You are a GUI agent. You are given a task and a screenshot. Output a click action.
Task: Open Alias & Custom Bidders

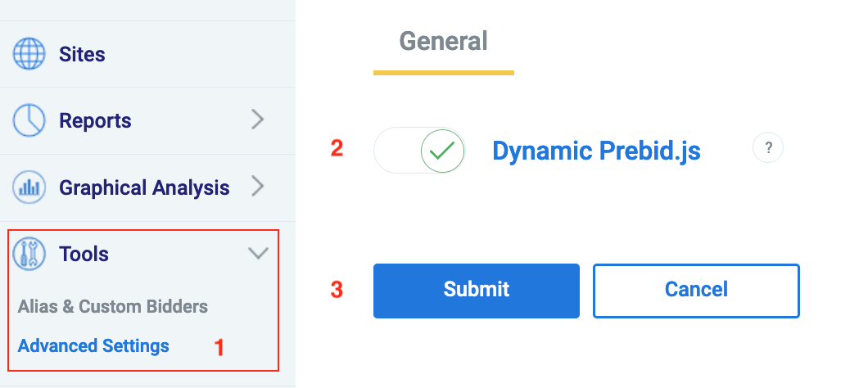click(x=113, y=307)
